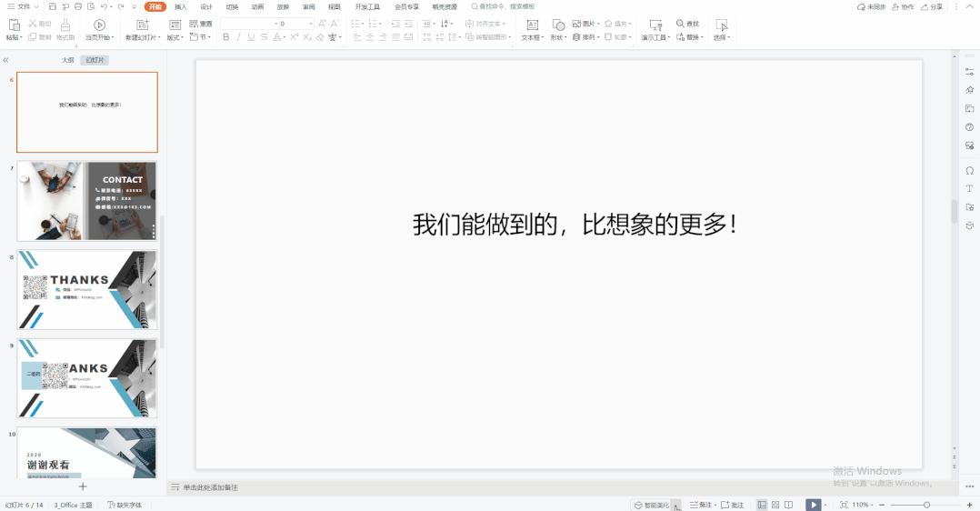Click the zoom slider handle
The width and height of the screenshot is (980, 511).
(x=926, y=505)
